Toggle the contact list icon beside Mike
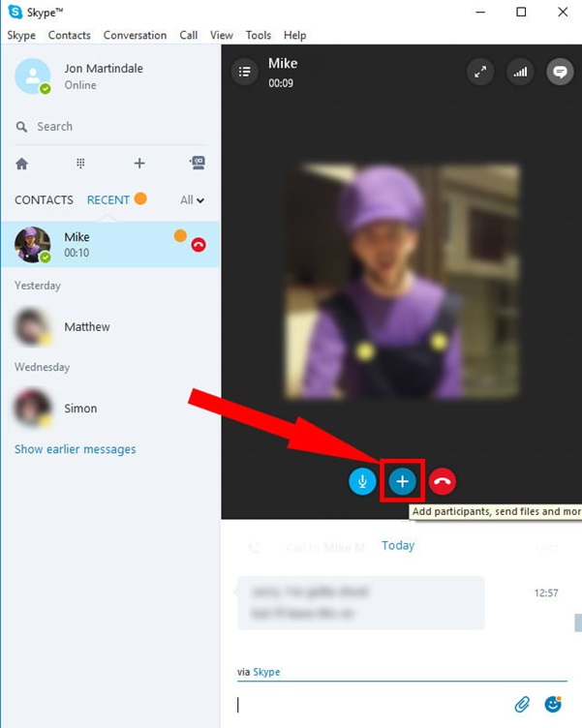This screenshot has height=728, width=582. [245, 72]
